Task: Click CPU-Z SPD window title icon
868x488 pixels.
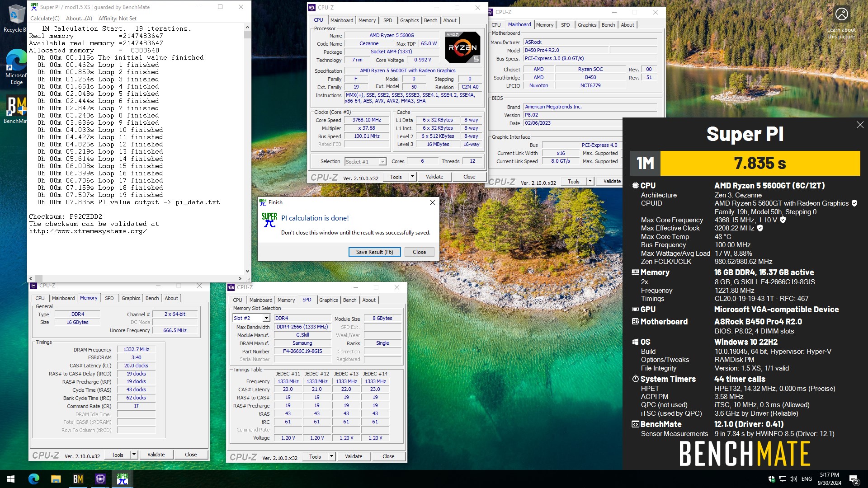Action: click(231, 287)
